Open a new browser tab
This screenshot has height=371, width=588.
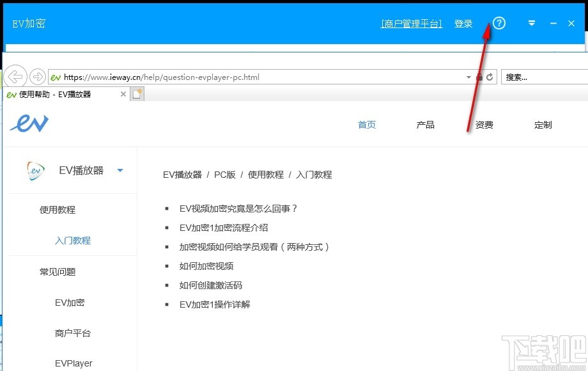(137, 94)
